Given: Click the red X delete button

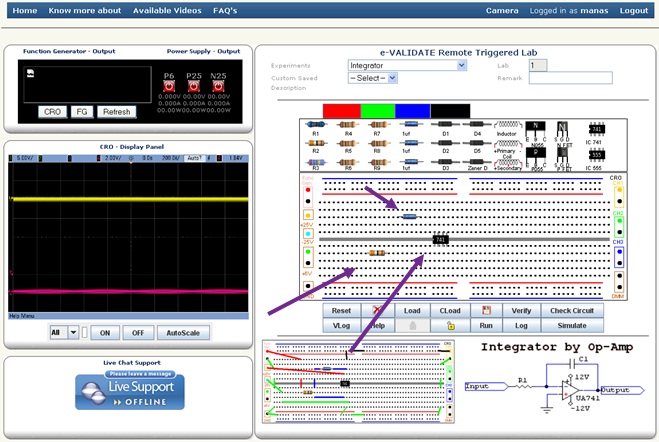Looking at the screenshot, I should tap(378, 310).
